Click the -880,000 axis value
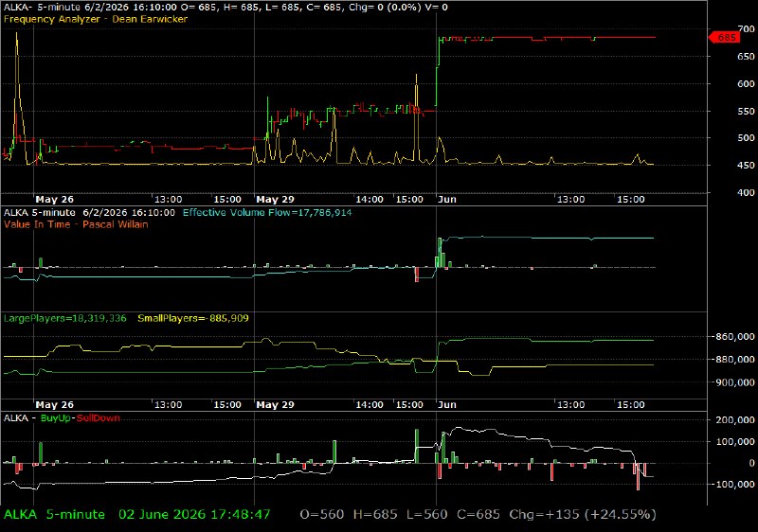The width and height of the screenshot is (758, 532). tap(733, 359)
